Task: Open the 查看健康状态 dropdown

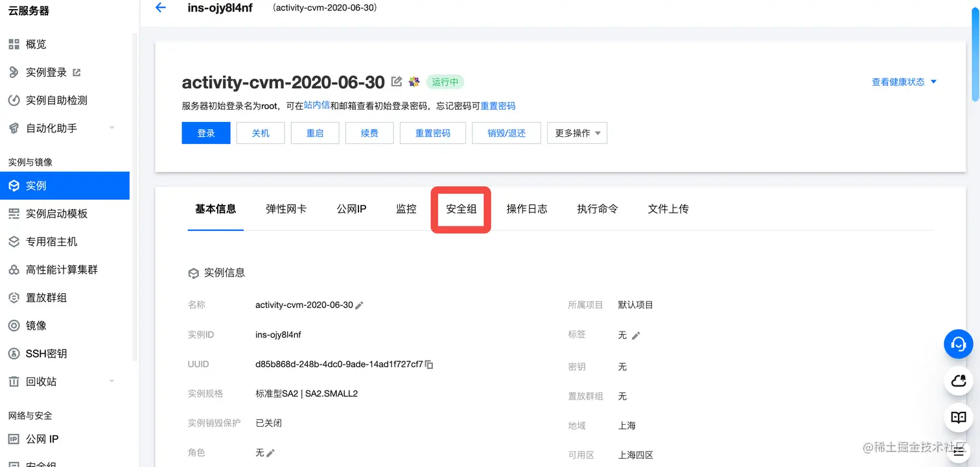Action: (x=904, y=82)
